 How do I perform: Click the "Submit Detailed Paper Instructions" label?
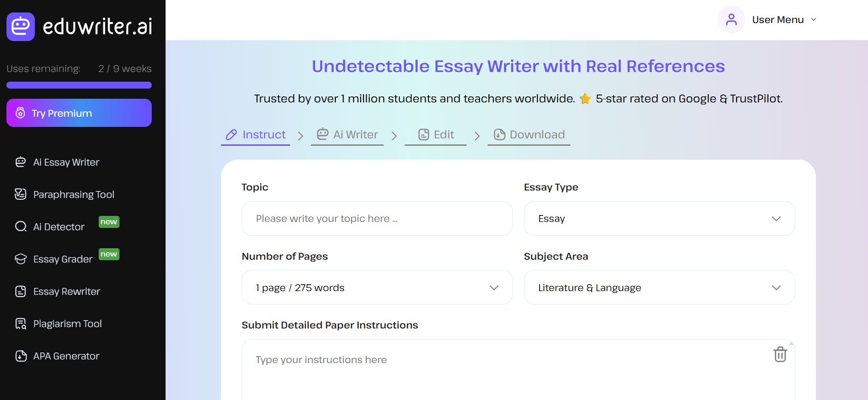click(x=330, y=325)
